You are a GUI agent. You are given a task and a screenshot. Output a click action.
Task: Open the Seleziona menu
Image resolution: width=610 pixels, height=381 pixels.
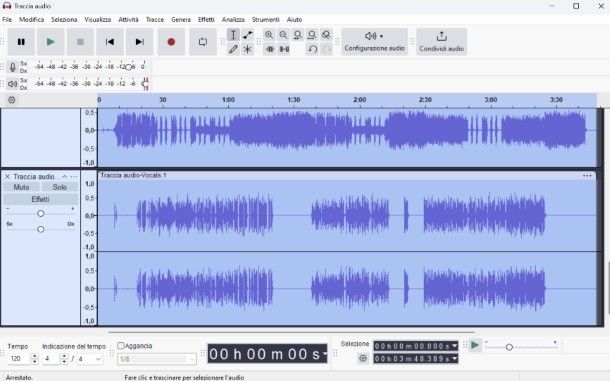click(64, 19)
